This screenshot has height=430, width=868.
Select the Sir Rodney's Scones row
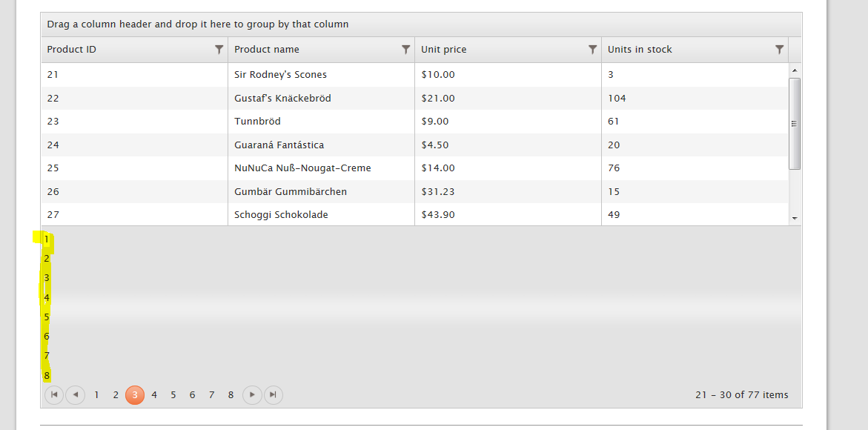click(280, 75)
